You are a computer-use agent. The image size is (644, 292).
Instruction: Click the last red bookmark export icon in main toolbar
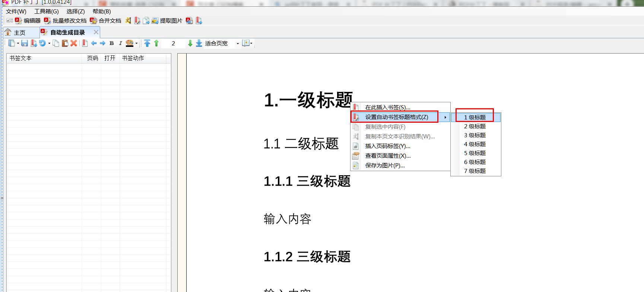[199, 21]
